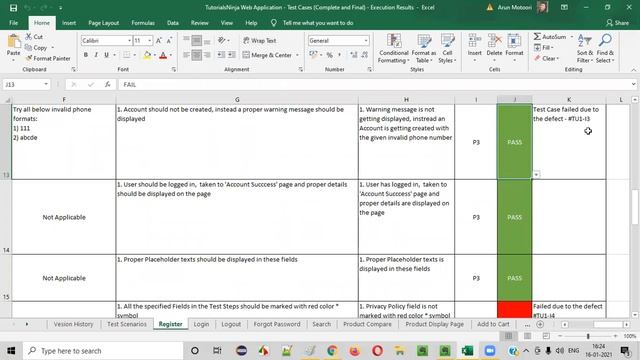Increase font size with the large A

pos(159,40)
